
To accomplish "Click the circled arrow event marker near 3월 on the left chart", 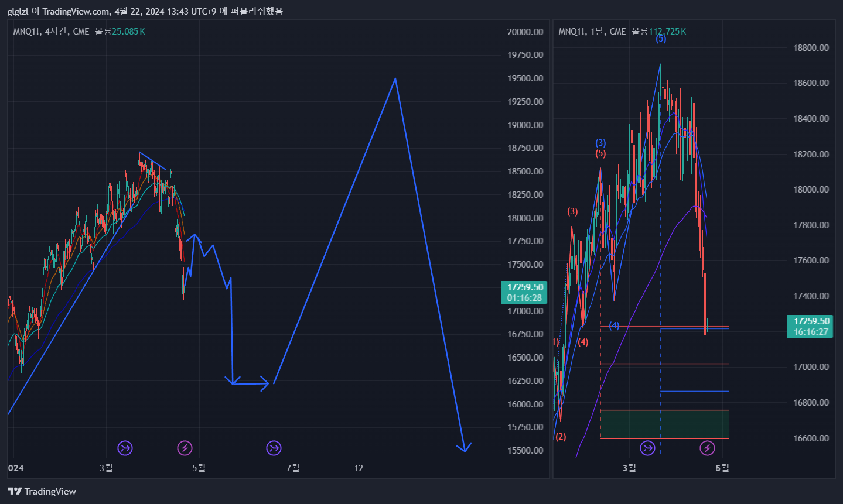I will click(x=125, y=448).
